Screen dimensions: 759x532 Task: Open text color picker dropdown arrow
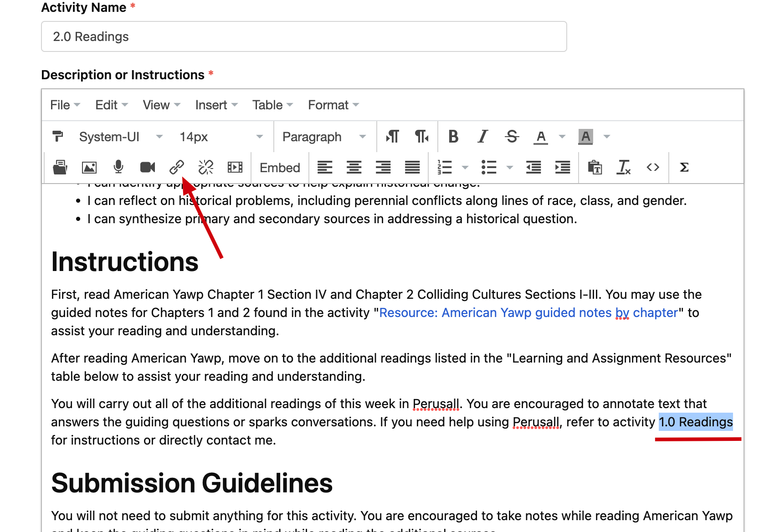[x=562, y=136]
